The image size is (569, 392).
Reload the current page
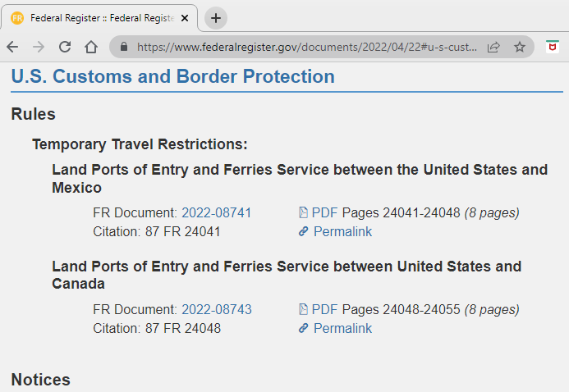[65, 47]
